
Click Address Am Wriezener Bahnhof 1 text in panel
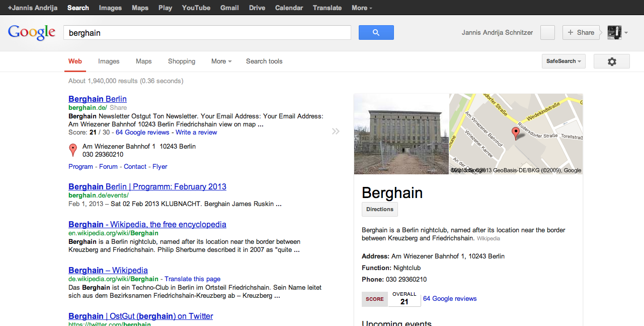point(433,256)
